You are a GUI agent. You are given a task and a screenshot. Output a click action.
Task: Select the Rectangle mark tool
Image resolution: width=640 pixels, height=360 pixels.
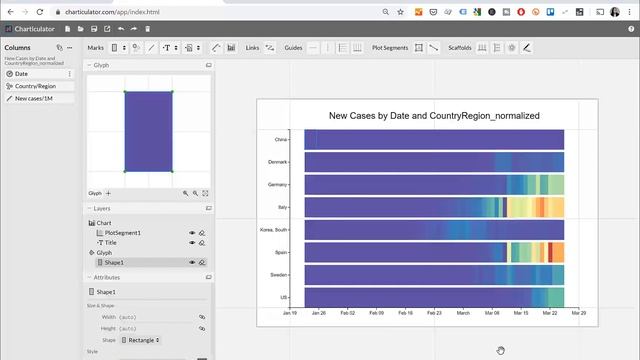pyautogui.click(x=115, y=48)
